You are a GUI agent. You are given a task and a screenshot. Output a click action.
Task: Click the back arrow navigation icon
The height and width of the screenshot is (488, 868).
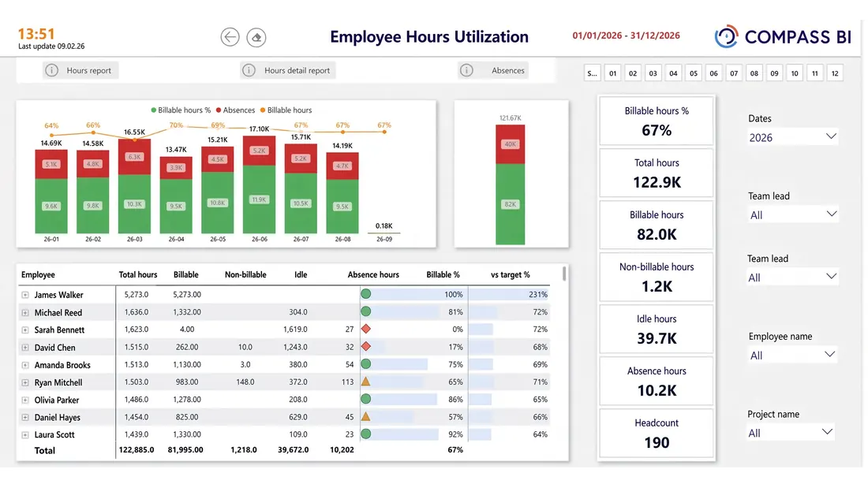coord(230,37)
